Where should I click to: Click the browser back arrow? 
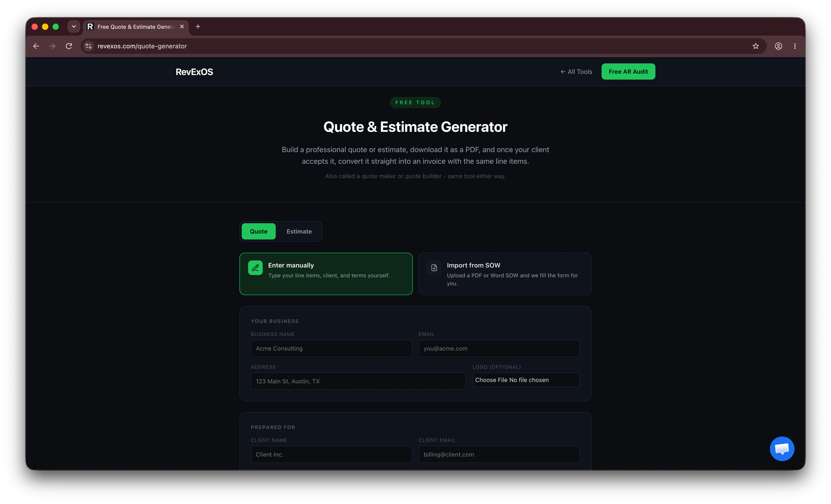tap(36, 46)
